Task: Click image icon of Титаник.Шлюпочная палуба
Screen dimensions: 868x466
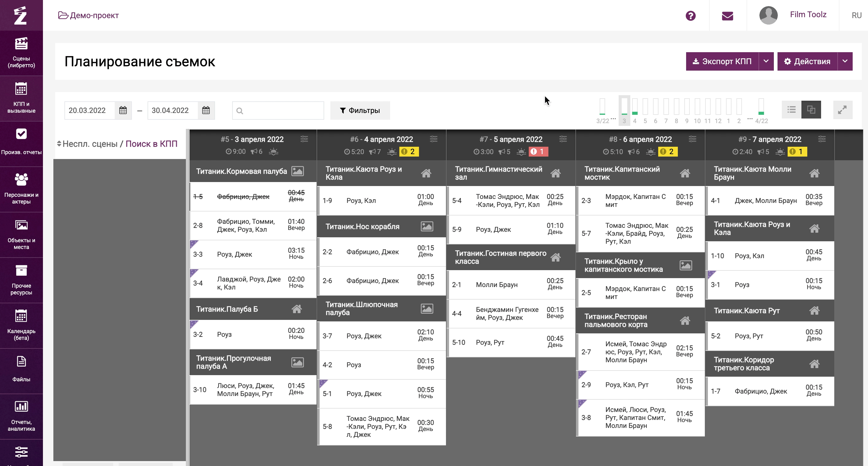Action: [x=427, y=309]
